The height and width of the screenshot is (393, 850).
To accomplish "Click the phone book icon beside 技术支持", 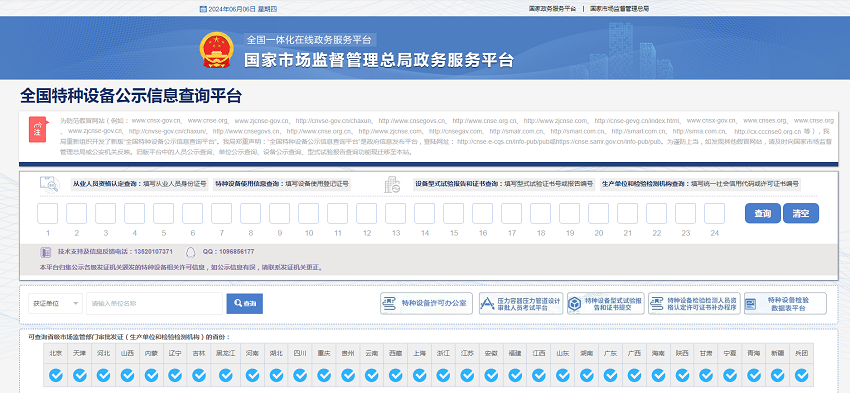I will pyautogui.click(x=46, y=252).
